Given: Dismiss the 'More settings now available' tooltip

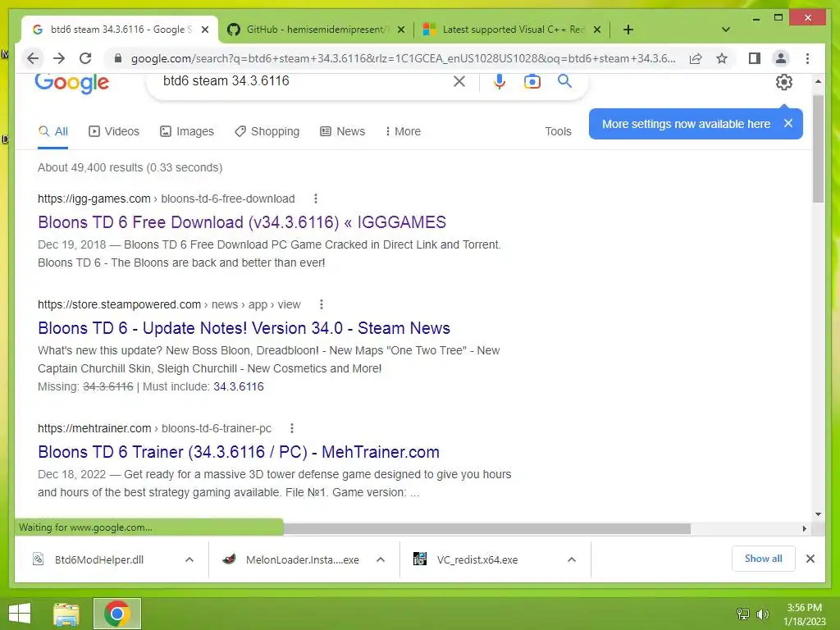Looking at the screenshot, I should [788, 123].
